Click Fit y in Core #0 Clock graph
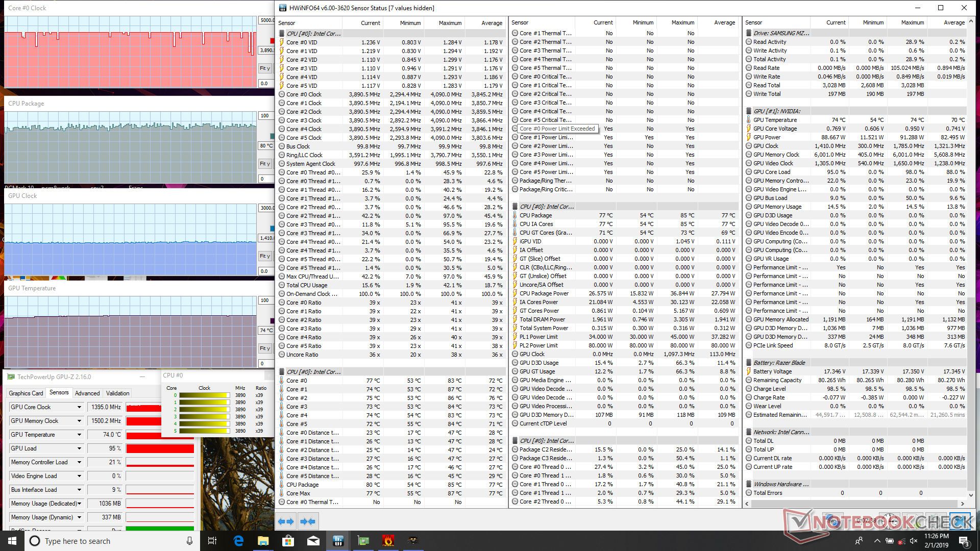The height and width of the screenshot is (551, 980). click(264, 68)
